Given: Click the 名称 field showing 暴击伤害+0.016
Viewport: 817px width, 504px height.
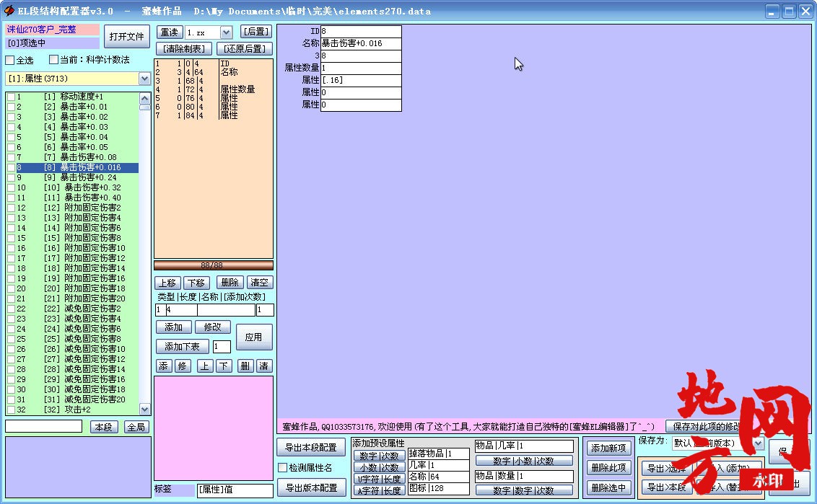Looking at the screenshot, I should pos(361,43).
